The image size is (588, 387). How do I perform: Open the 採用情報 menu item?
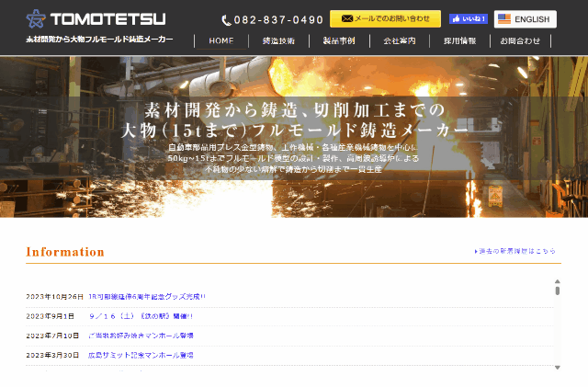point(459,41)
